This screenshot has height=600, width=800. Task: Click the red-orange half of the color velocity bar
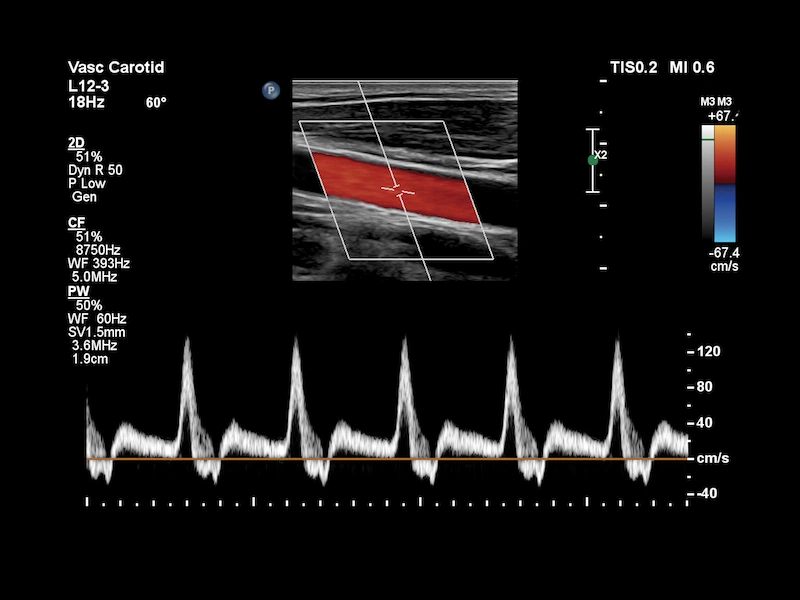point(724,155)
